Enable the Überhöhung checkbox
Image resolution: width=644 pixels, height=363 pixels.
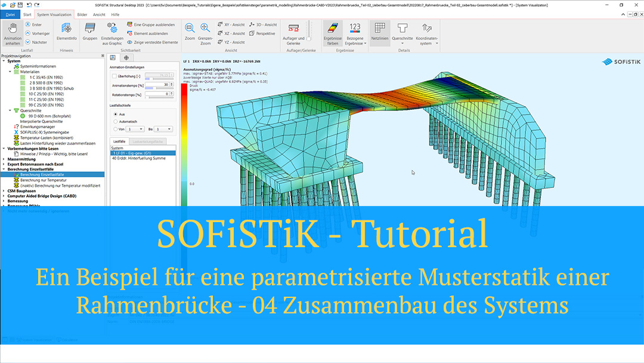pos(114,76)
